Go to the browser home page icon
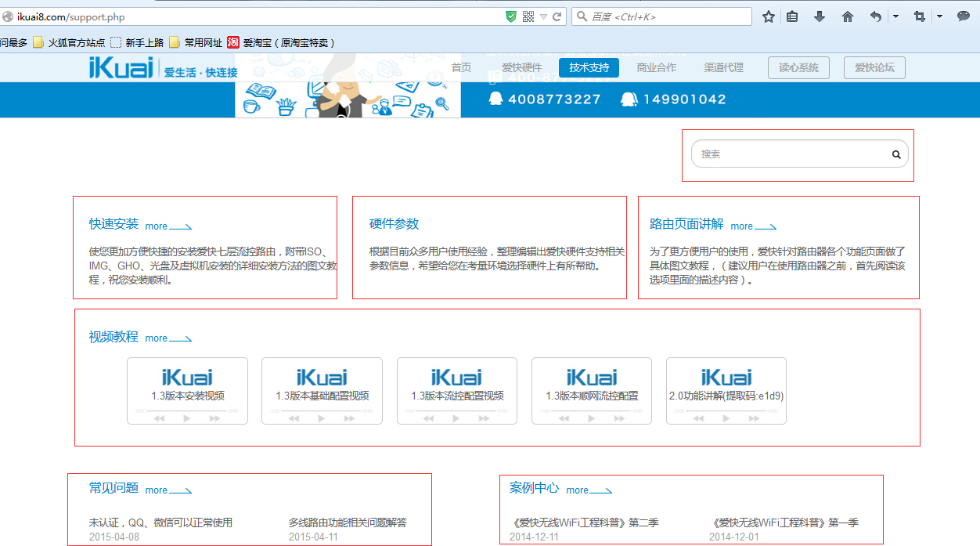This screenshot has width=980, height=546. tap(848, 16)
